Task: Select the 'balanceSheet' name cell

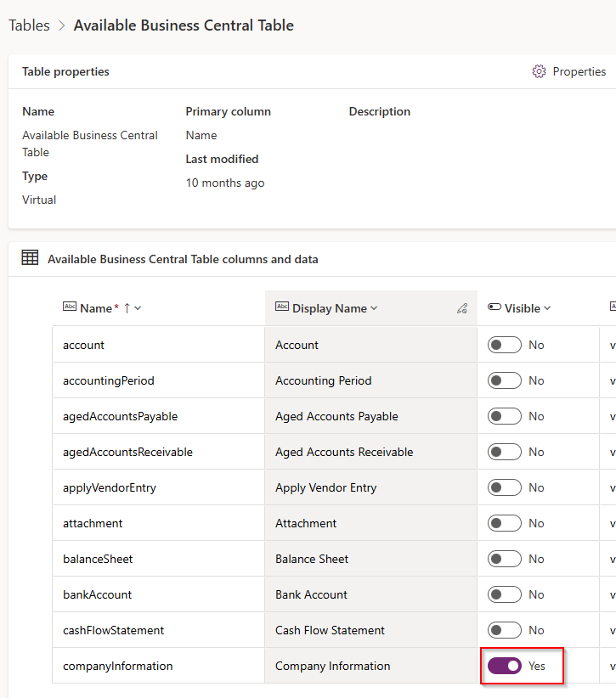Action: point(159,559)
